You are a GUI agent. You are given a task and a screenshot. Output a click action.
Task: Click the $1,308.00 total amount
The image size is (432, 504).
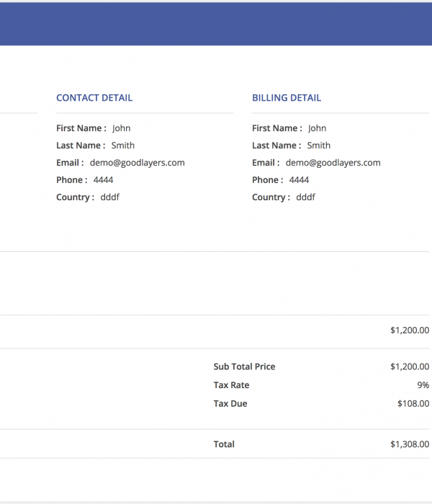[x=410, y=444]
